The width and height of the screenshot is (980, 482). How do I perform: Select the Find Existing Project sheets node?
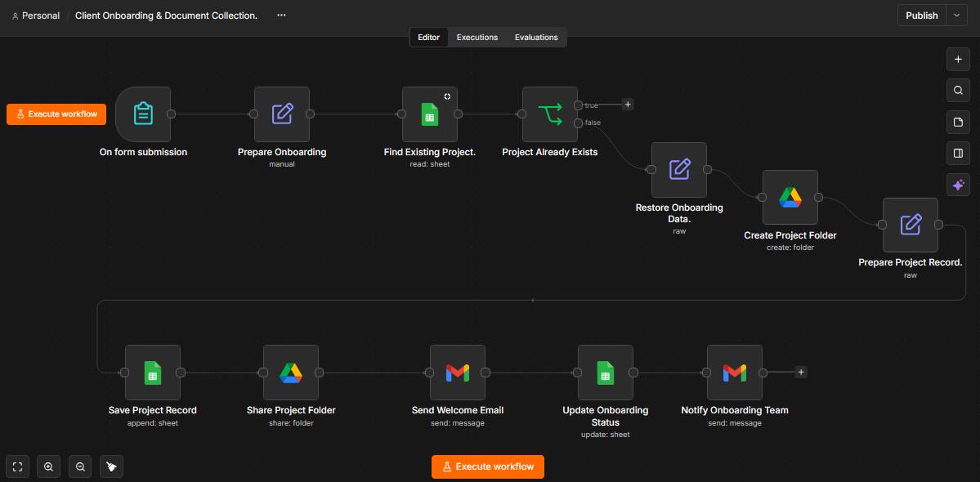pos(430,114)
